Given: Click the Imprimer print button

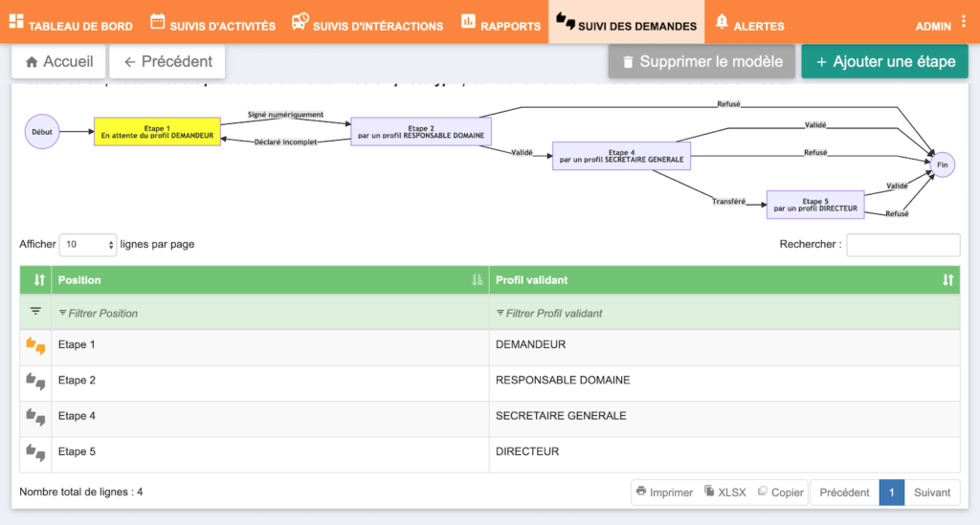Looking at the screenshot, I should pyautogui.click(x=664, y=492).
